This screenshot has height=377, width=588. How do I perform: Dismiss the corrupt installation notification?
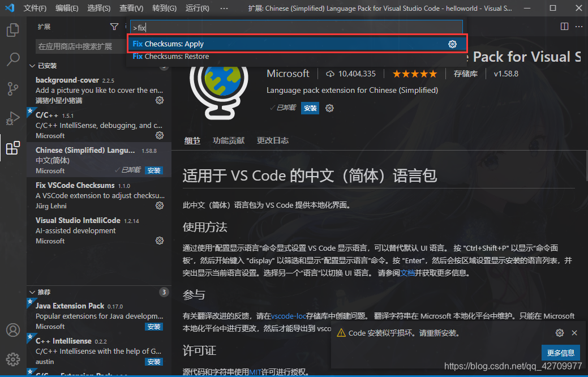pyautogui.click(x=574, y=333)
